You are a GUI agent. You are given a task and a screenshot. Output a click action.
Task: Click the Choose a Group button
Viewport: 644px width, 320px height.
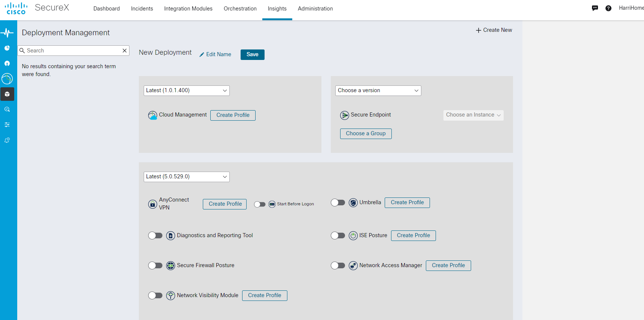tap(366, 134)
